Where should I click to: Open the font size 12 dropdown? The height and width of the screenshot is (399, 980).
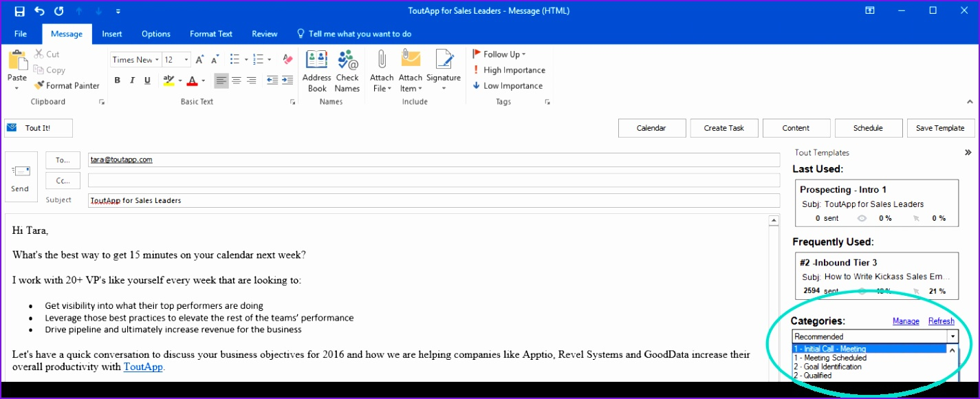(186, 60)
